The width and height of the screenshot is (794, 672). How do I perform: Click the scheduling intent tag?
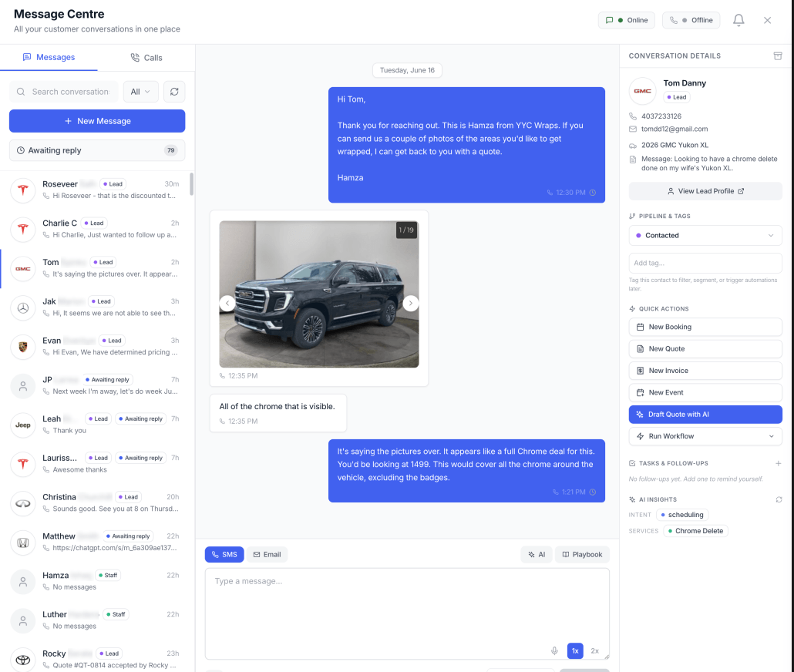[682, 515]
